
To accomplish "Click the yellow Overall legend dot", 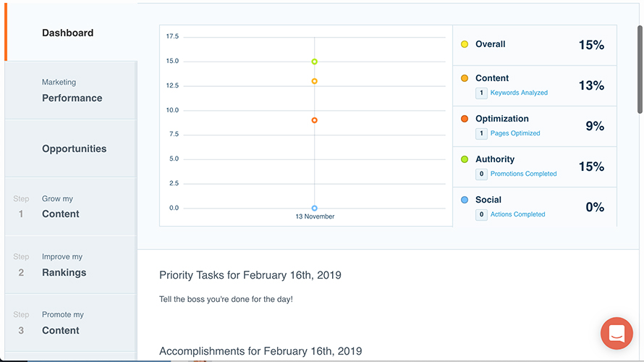I will click(465, 44).
